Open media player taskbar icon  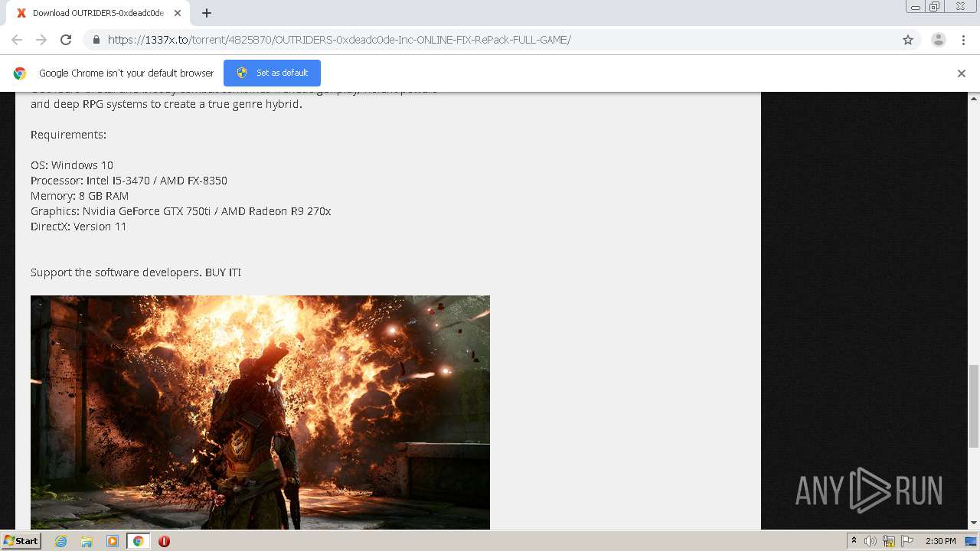tap(113, 541)
